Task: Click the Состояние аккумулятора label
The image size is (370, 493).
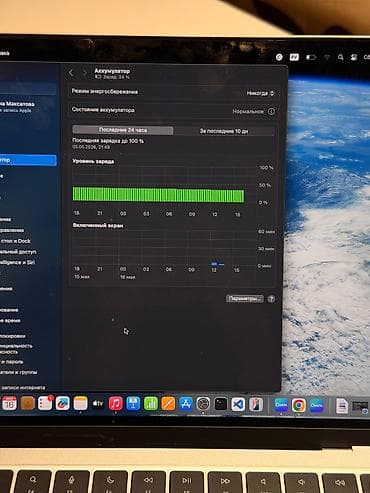Action: pyautogui.click(x=103, y=110)
